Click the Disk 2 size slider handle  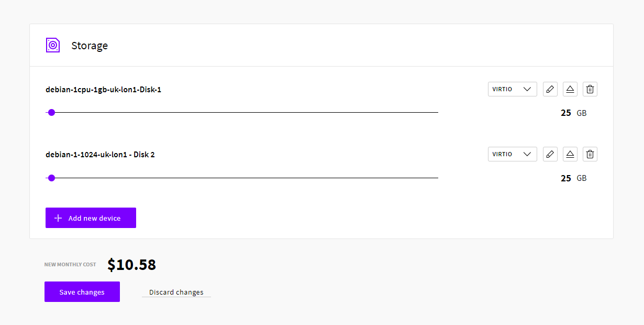tap(51, 178)
